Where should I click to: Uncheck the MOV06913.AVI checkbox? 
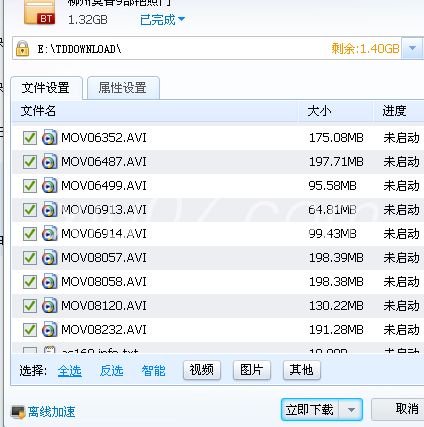tap(30, 210)
